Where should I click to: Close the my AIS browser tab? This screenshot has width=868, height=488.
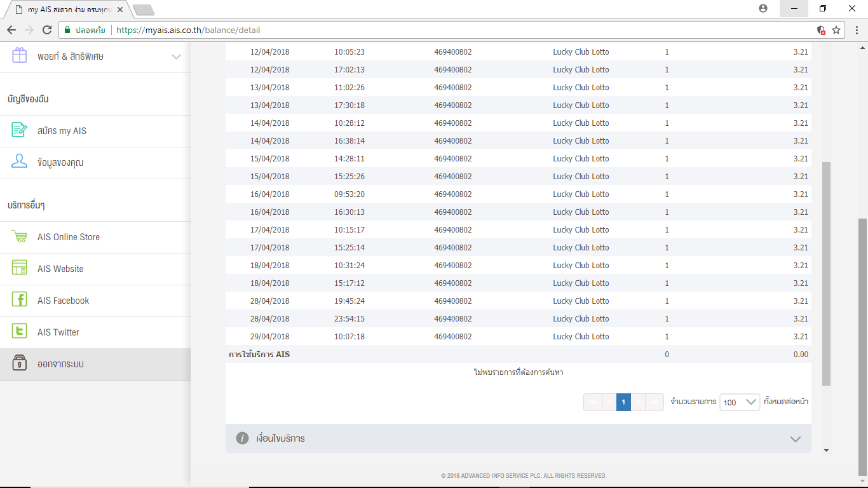(119, 10)
